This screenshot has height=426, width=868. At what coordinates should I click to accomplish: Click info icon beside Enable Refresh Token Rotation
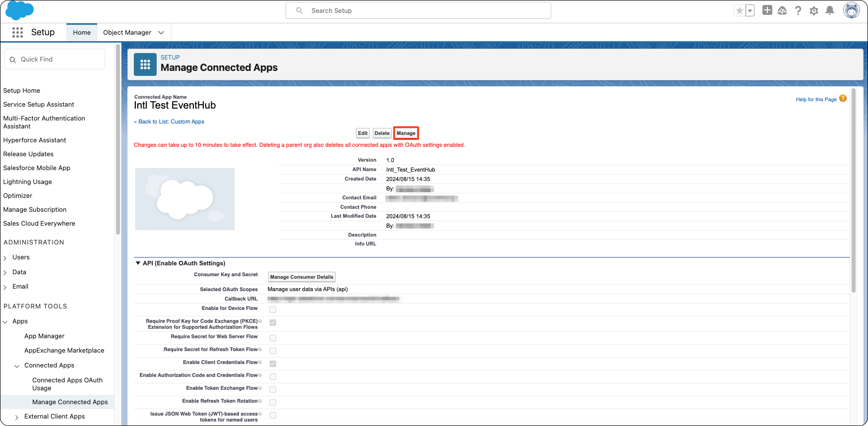click(x=260, y=401)
